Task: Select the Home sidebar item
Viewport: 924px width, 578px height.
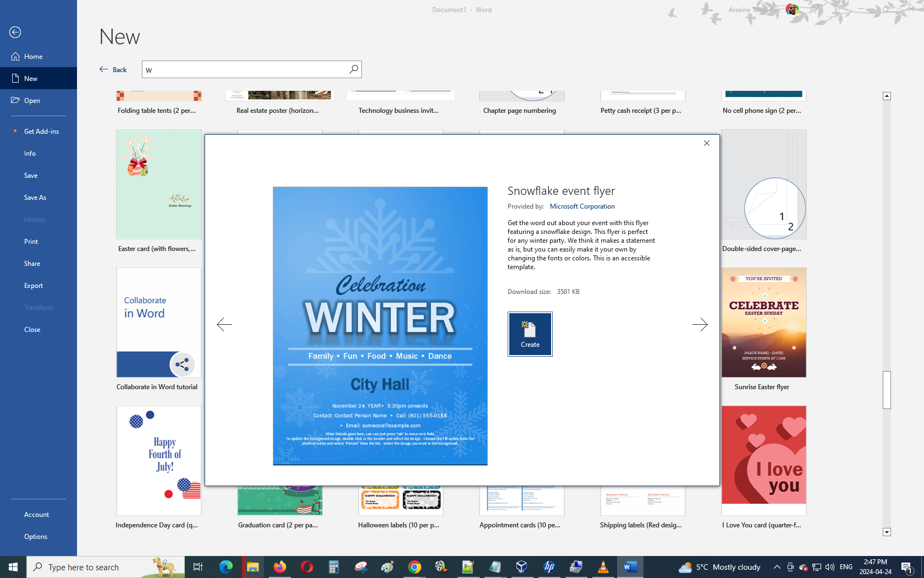Action: (33, 57)
